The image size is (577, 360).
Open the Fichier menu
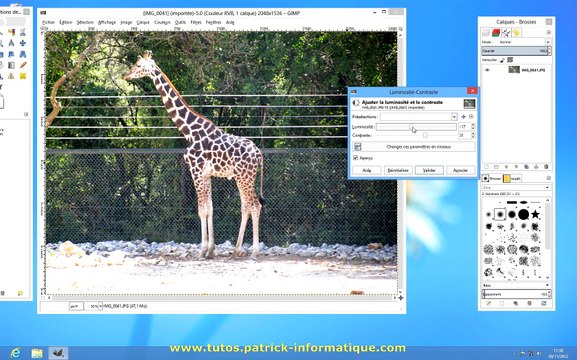point(49,22)
